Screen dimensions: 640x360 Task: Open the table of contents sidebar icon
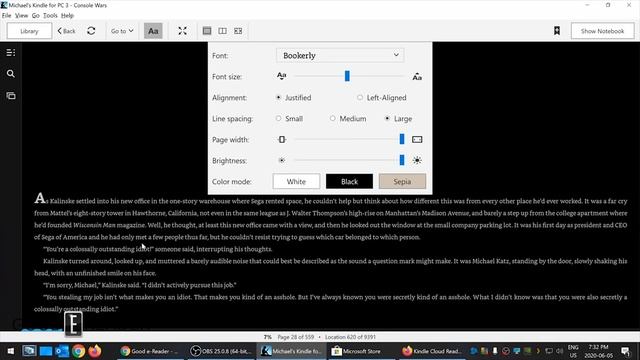[x=11, y=53]
